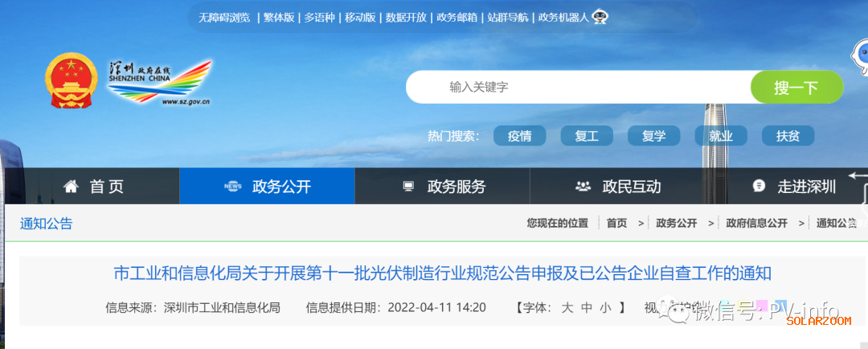Click the 疫情 hot search tag
The image size is (868, 349).
click(519, 136)
